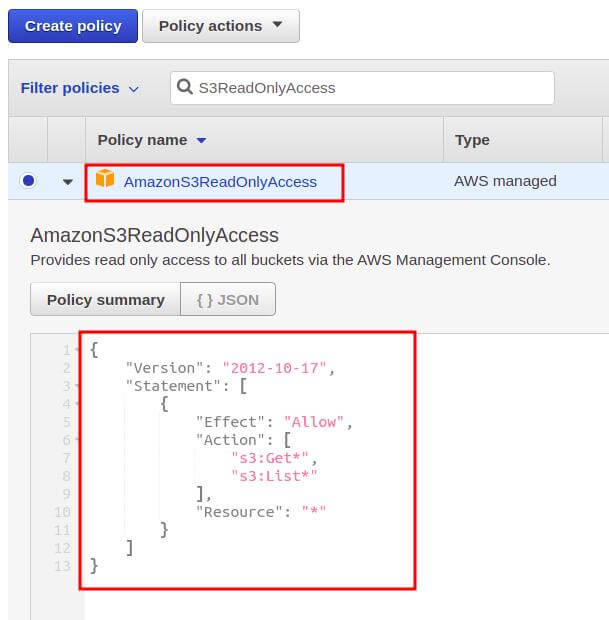
Task: Click the sort arrow beside Policy name
Action: pos(201,140)
